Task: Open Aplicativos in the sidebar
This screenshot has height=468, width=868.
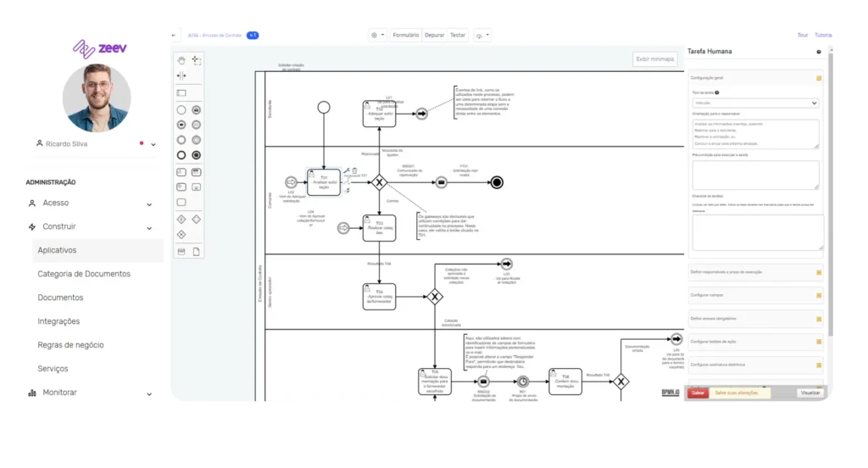Action: click(x=58, y=250)
